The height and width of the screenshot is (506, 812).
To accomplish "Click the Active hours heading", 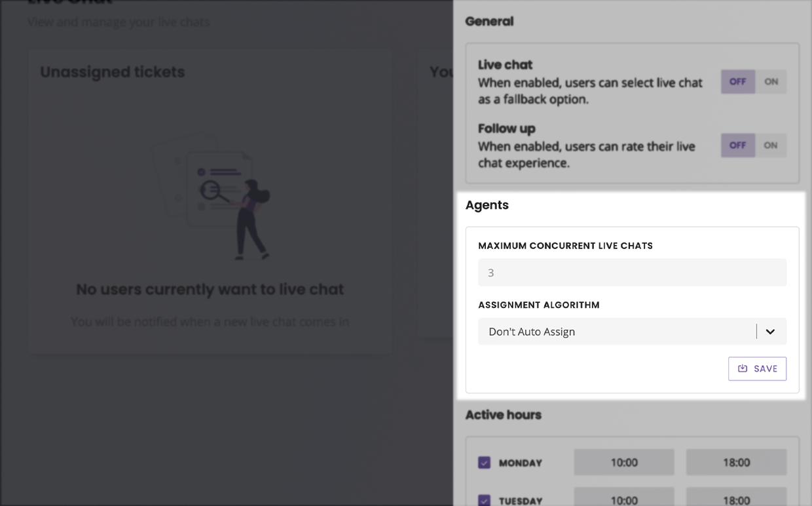I will (x=504, y=415).
